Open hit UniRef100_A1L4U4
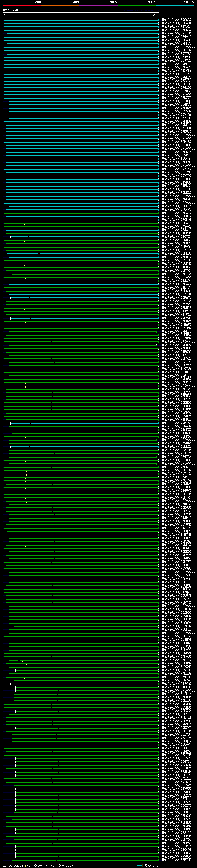 click(x=177, y=23)
